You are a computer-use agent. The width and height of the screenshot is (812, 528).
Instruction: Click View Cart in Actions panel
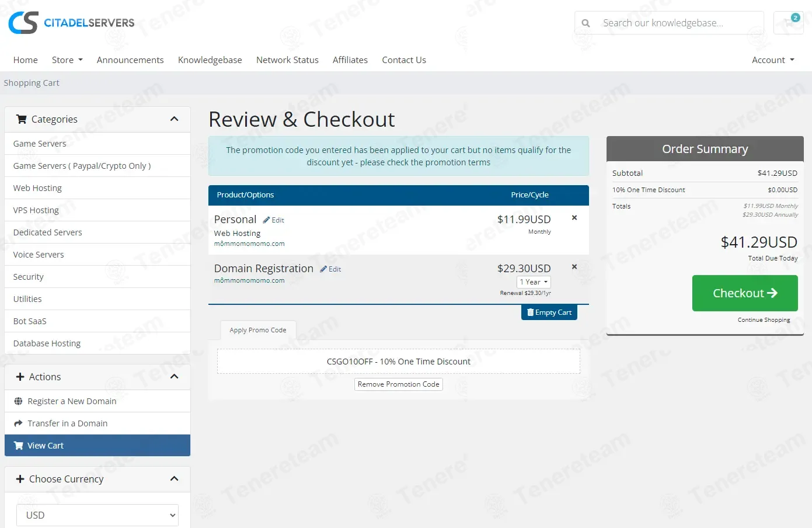coord(97,446)
